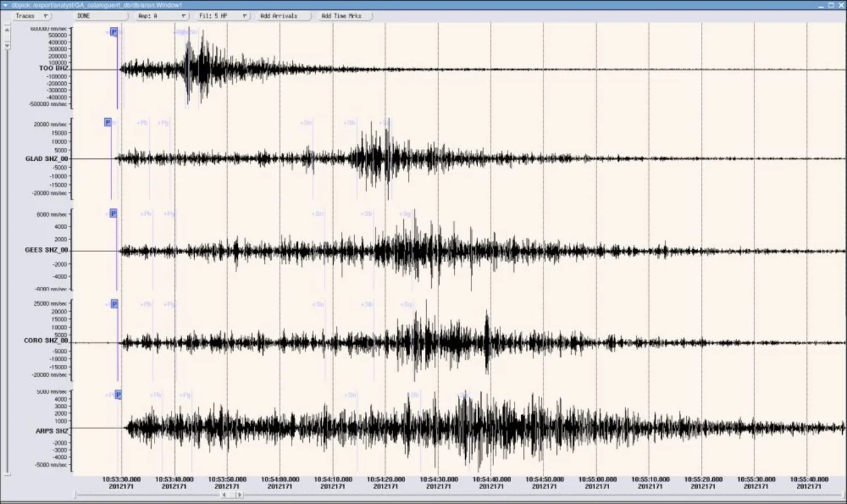Screen dimensions: 847x504
Task: Pick the P arrival flag on CORO SHZ_00
Action: (x=114, y=304)
